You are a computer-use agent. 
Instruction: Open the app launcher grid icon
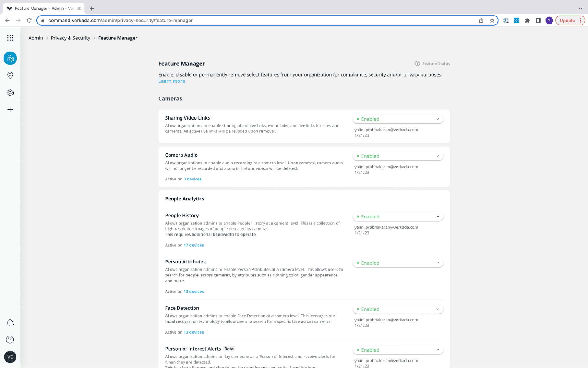pyautogui.click(x=10, y=38)
